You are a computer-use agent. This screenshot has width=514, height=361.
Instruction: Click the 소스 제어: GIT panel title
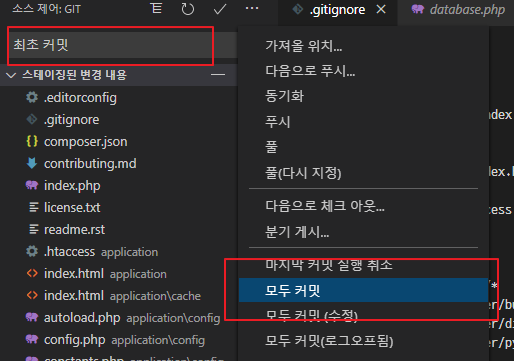point(46,9)
